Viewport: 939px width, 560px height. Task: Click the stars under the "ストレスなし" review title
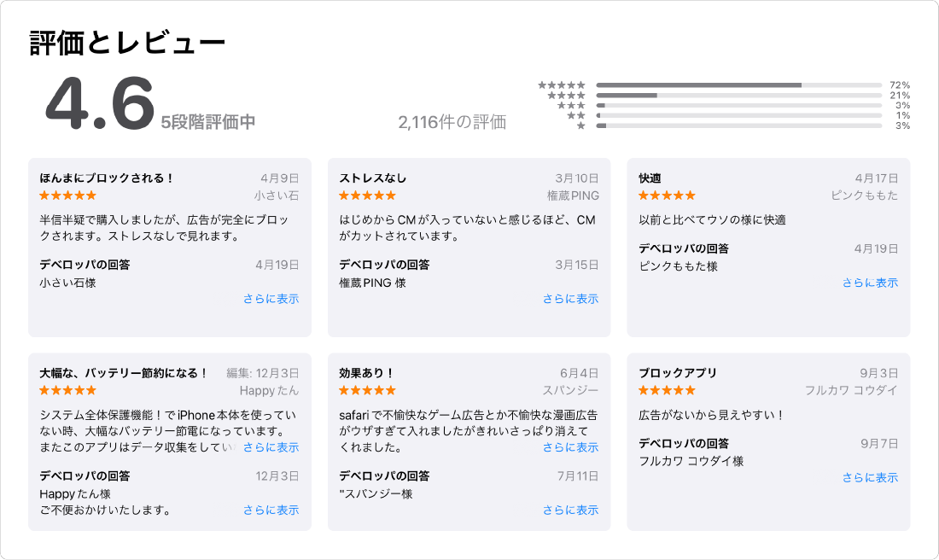[368, 195]
